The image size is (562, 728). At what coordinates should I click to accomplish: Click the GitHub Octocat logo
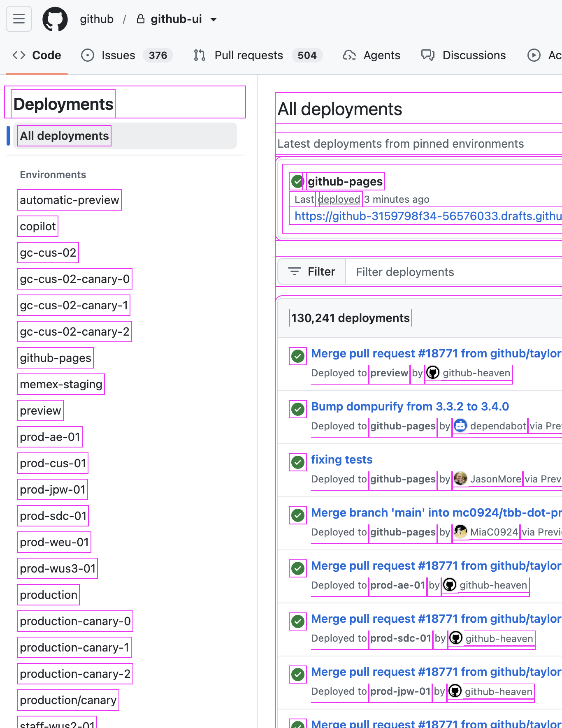55,19
